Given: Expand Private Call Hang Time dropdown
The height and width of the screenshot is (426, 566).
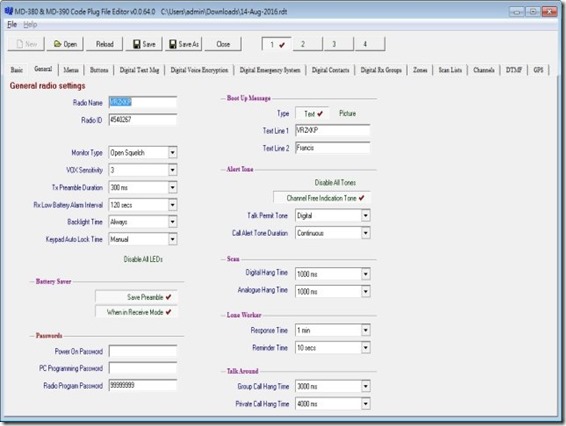Looking at the screenshot, I should tap(366, 404).
